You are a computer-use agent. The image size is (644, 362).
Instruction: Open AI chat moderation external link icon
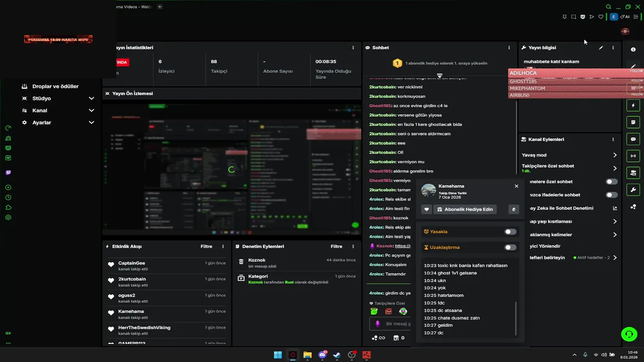coord(615,208)
